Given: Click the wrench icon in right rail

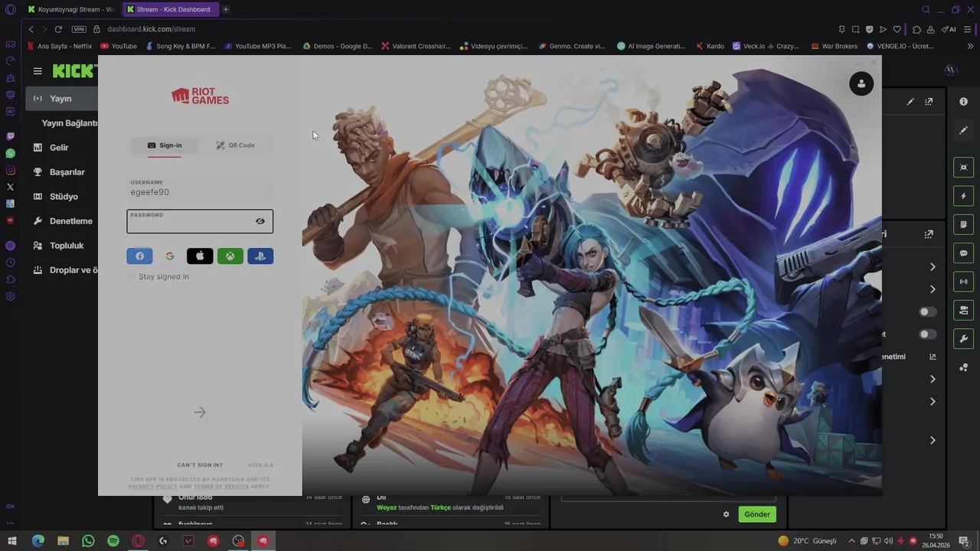Looking at the screenshot, I should pyautogui.click(x=963, y=338).
